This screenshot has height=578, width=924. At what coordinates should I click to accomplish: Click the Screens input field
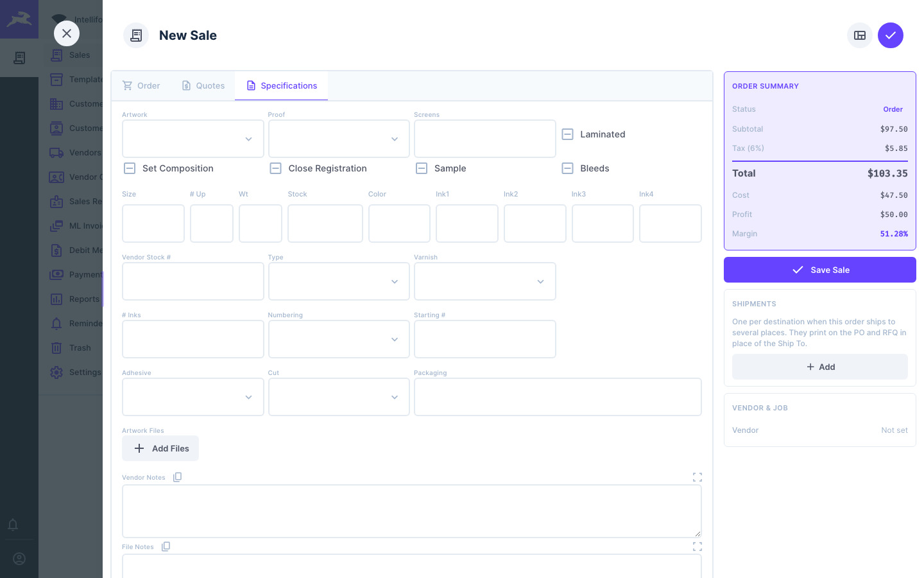pyautogui.click(x=485, y=139)
